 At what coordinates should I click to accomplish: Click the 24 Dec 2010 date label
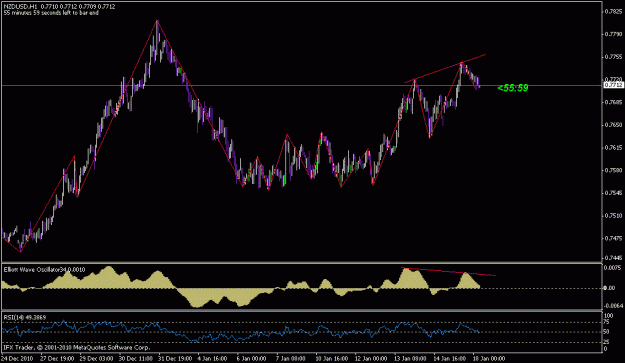pos(18,358)
